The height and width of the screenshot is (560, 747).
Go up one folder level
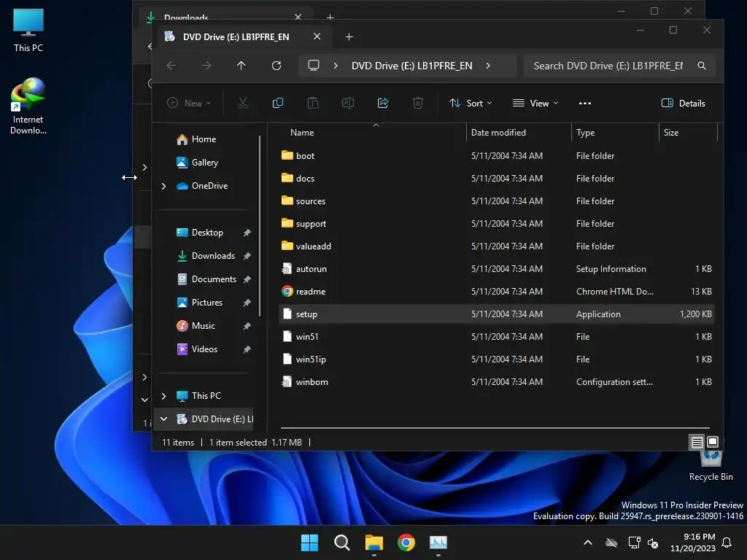(241, 66)
